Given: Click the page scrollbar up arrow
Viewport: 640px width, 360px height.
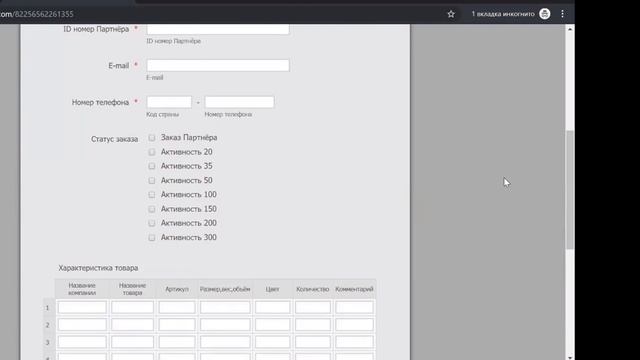Looking at the screenshot, I should (570, 29).
